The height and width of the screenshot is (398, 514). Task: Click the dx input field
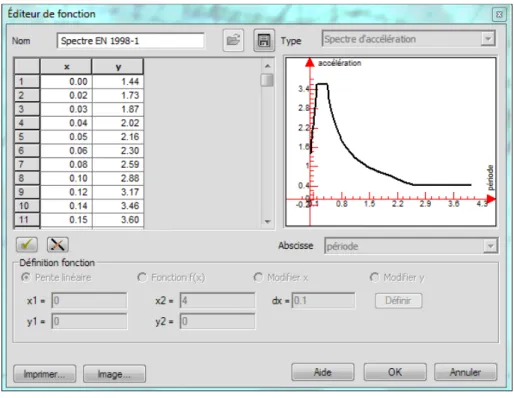[x=323, y=301]
